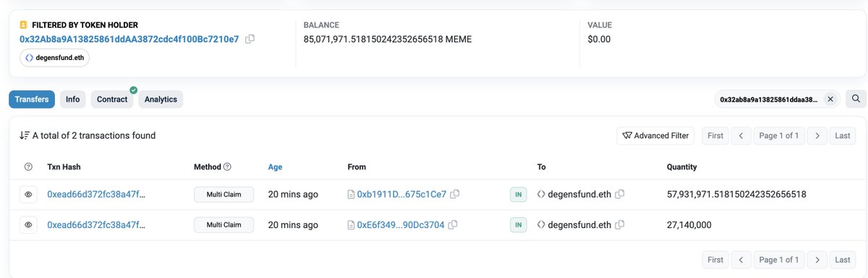
Task: Click the IN badge in second row
Action: 518,225
